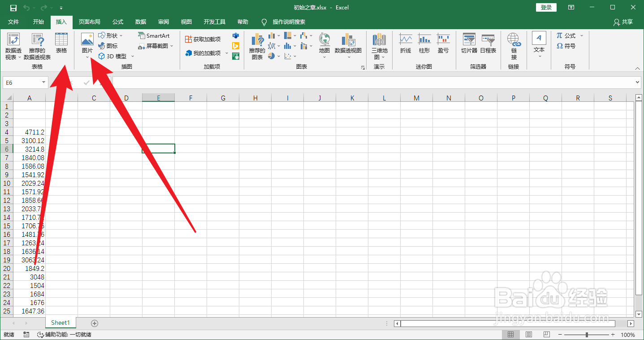Select all cells via the corner triangle
Screen dimensions: 644x340
(x=8, y=98)
